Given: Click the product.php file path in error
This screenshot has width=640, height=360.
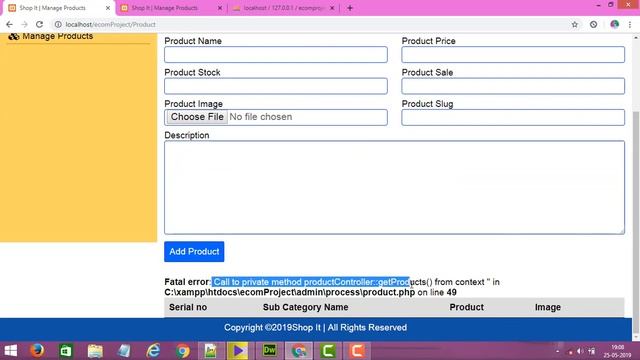Looking at the screenshot, I should (290, 292).
